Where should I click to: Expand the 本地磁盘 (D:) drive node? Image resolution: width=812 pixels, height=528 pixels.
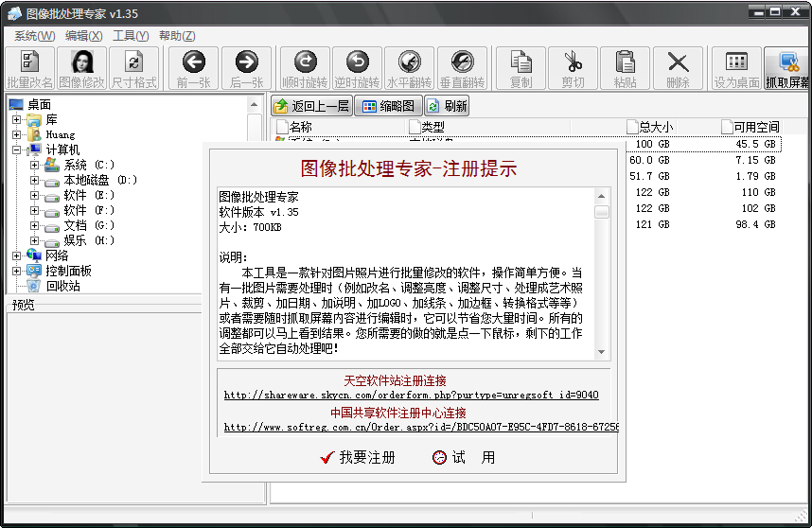[34, 180]
